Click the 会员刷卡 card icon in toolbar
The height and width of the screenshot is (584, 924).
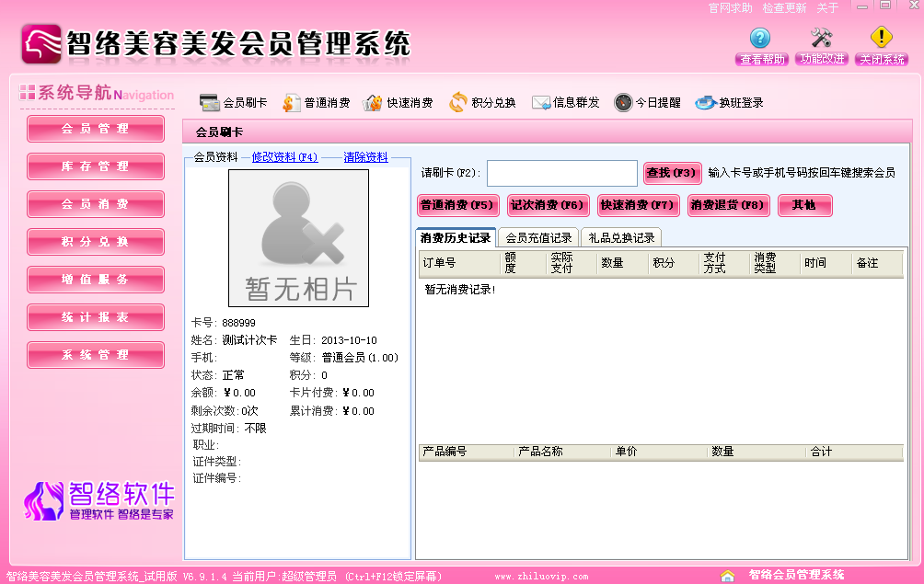pos(210,103)
